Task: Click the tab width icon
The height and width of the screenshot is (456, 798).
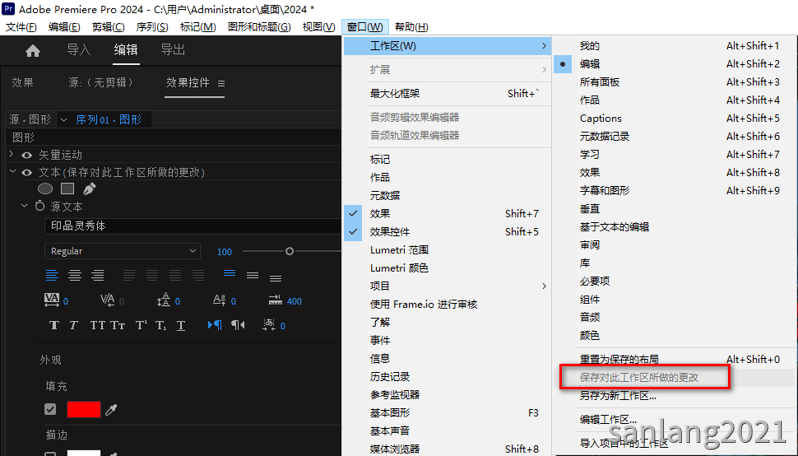Action: (275, 300)
